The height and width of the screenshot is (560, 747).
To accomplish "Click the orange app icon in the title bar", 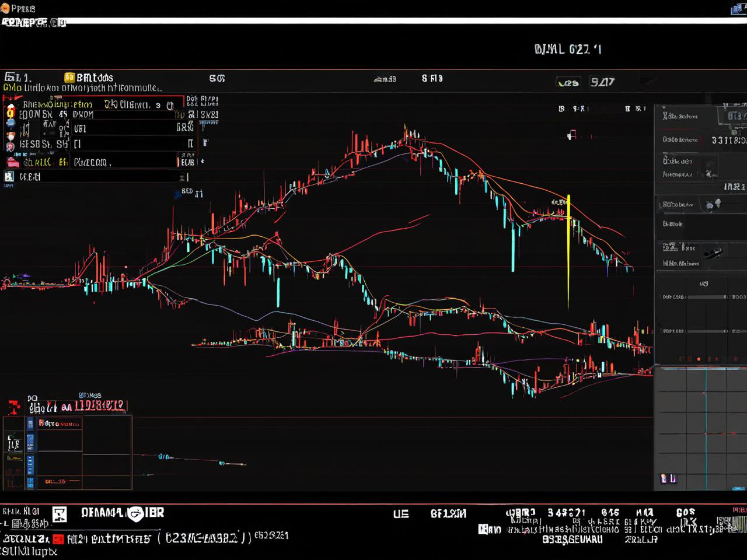I will pos(5,8).
